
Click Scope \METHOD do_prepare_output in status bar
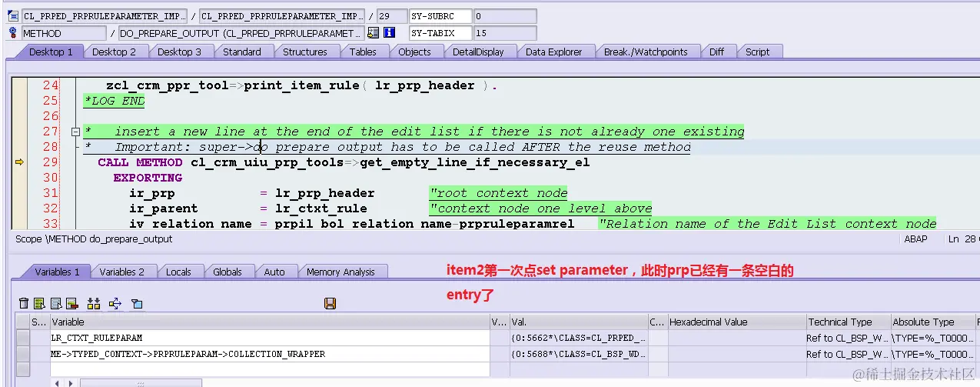click(94, 239)
